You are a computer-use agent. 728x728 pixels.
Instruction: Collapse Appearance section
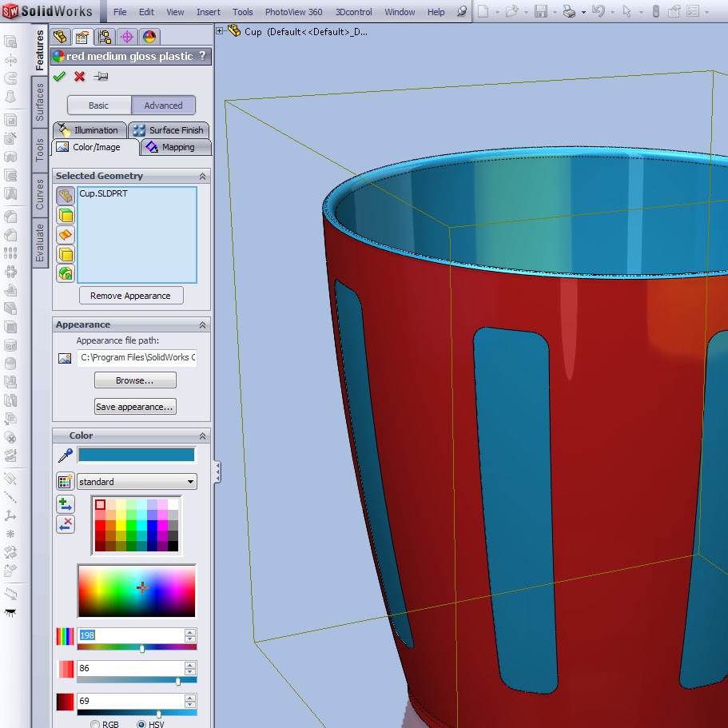point(202,325)
